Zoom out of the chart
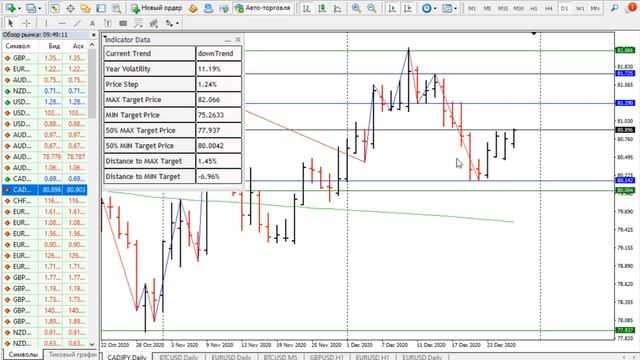This screenshot has height=360, width=640. 372,8
